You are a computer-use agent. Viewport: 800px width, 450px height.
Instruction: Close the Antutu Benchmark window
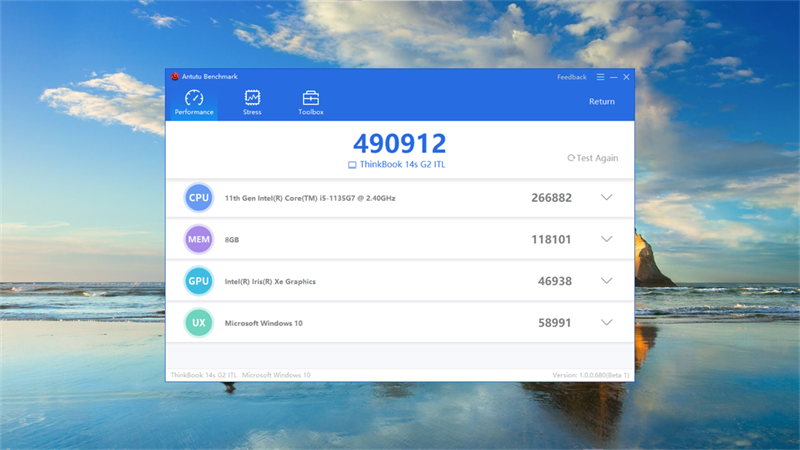[x=626, y=77]
